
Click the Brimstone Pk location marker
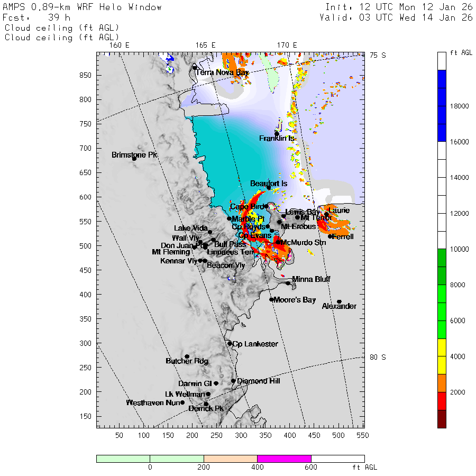coord(134,158)
